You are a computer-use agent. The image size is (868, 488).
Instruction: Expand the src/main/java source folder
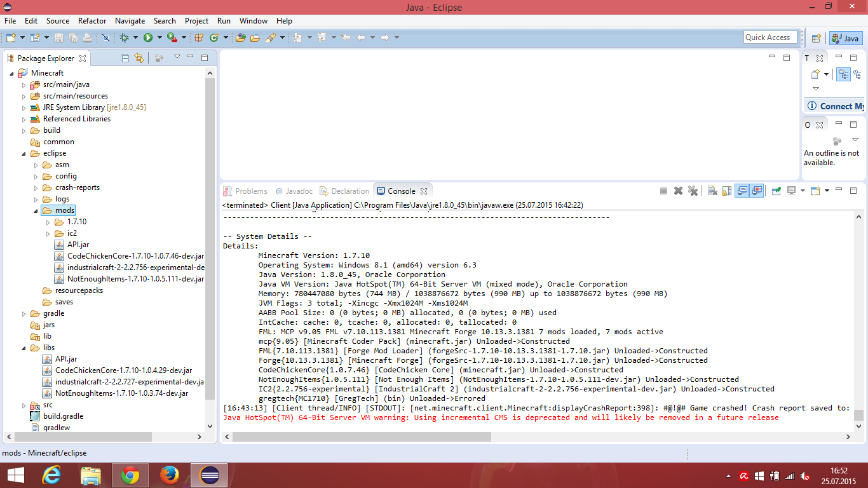tap(24, 85)
